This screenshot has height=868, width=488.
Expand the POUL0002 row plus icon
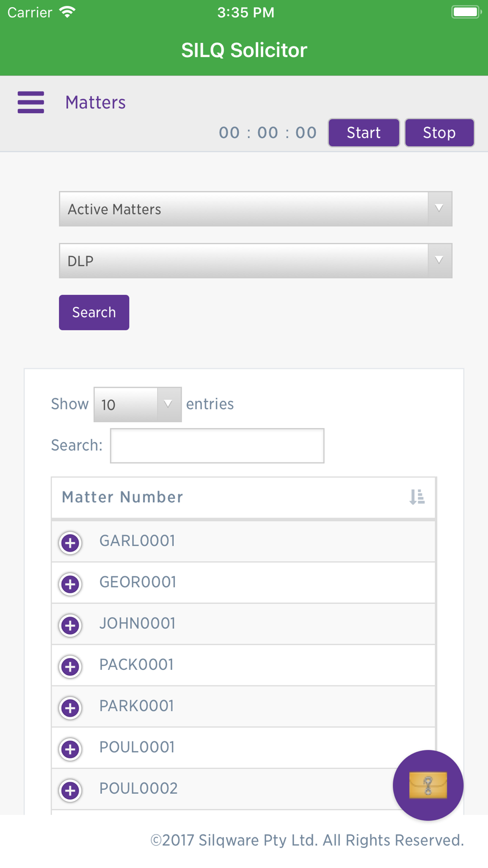[70, 790]
